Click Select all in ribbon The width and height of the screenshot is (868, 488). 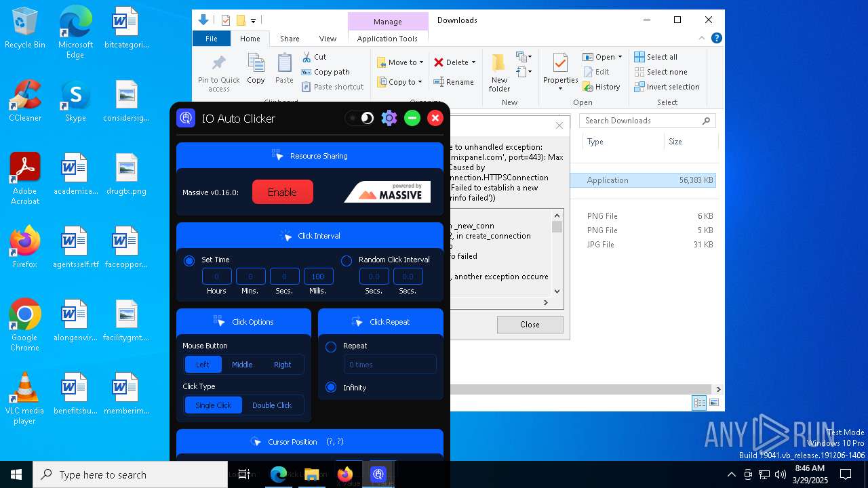point(656,57)
